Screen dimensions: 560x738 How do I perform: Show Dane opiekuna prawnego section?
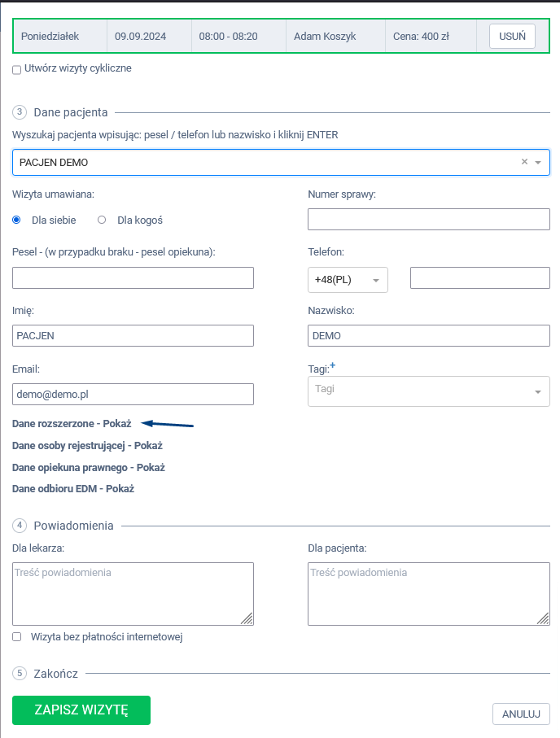[88, 468]
